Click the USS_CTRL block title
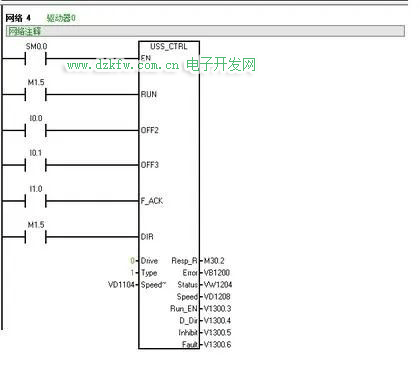This screenshot has width=420, height=366. point(169,47)
